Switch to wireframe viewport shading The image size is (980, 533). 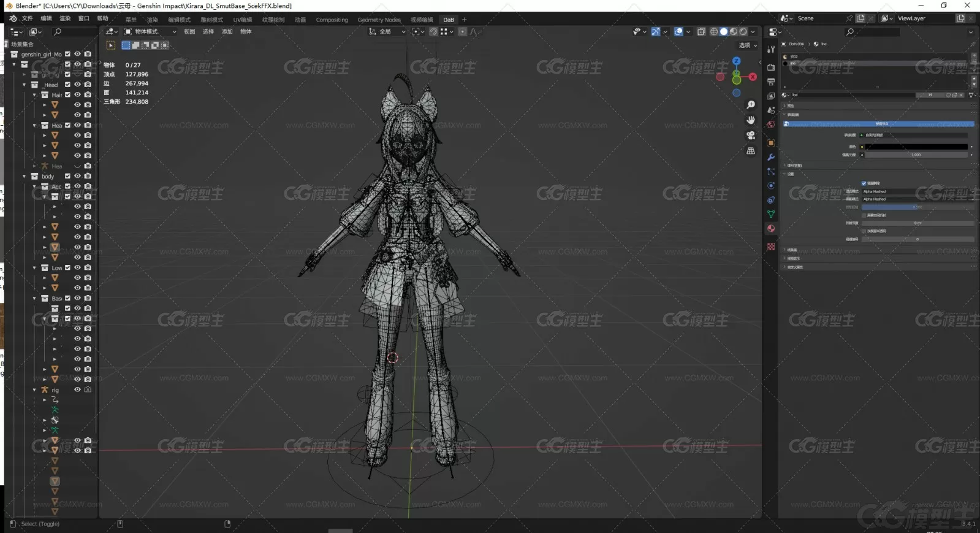[x=714, y=31]
